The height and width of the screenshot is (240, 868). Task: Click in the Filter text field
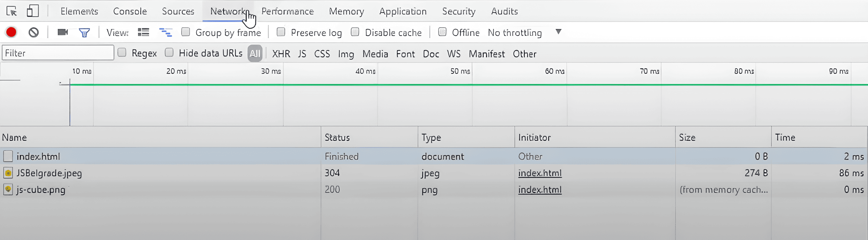click(x=58, y=53)
